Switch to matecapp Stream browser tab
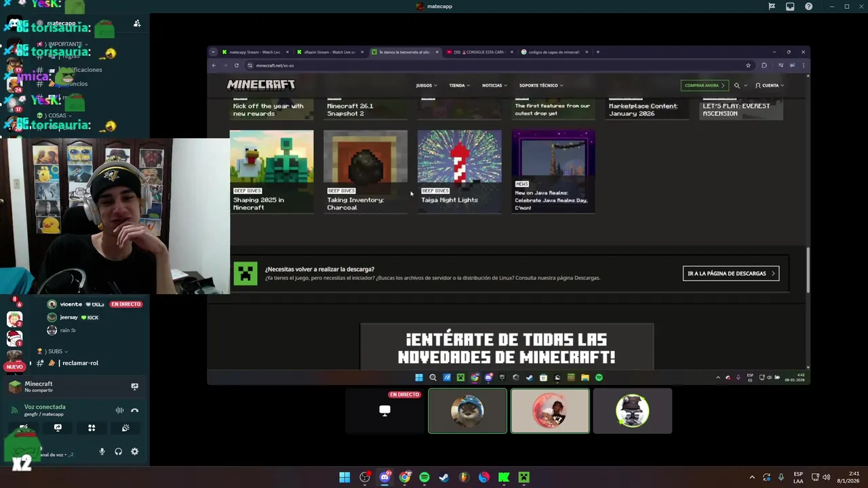 (254, 52)
